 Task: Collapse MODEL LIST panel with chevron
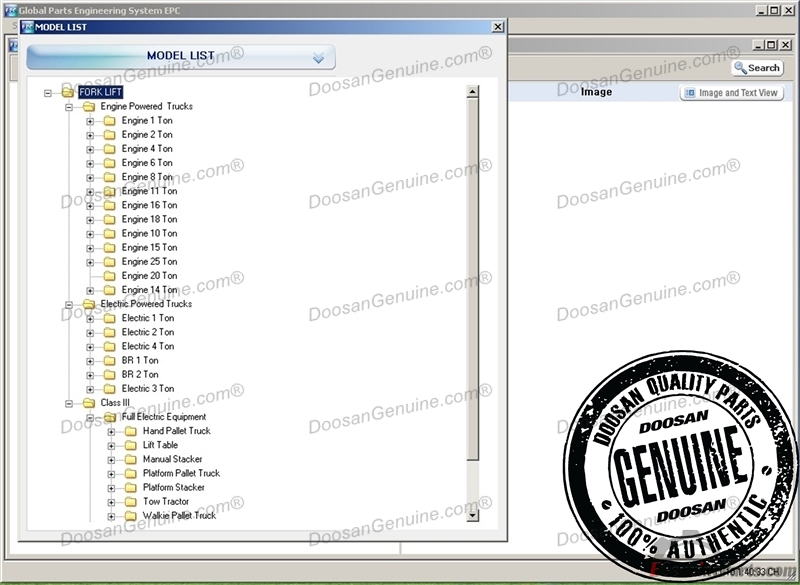pos(318,57)
